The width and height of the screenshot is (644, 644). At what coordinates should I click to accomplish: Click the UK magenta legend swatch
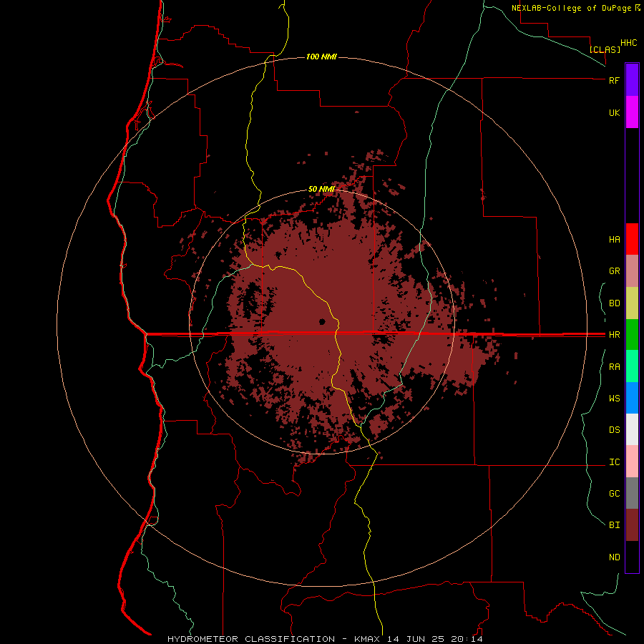coord(632,112)
